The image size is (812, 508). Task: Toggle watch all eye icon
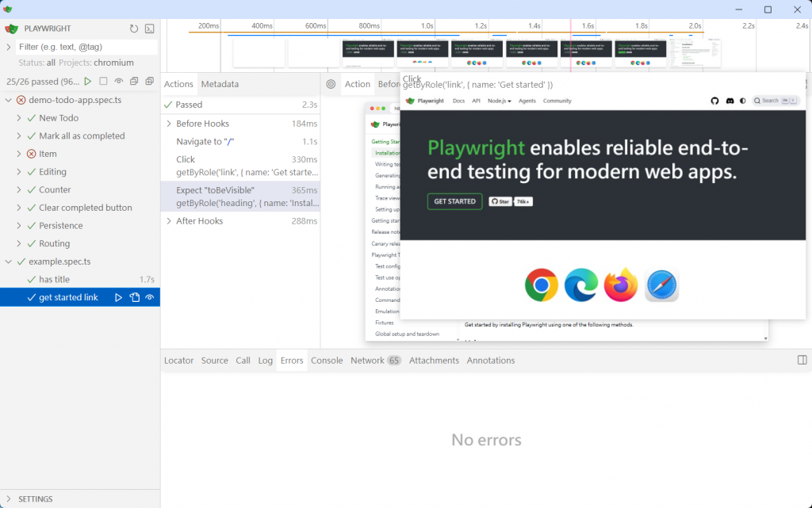(x=119, y=81)
